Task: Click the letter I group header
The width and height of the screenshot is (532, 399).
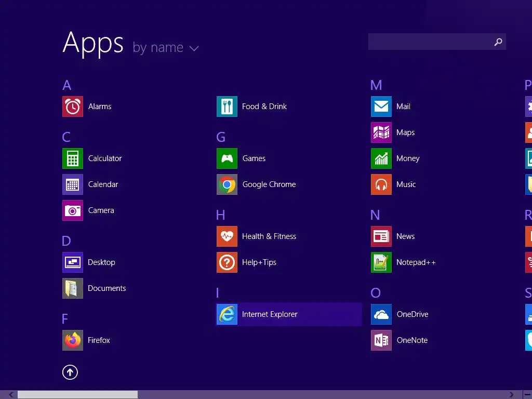Action: (218, 293)
